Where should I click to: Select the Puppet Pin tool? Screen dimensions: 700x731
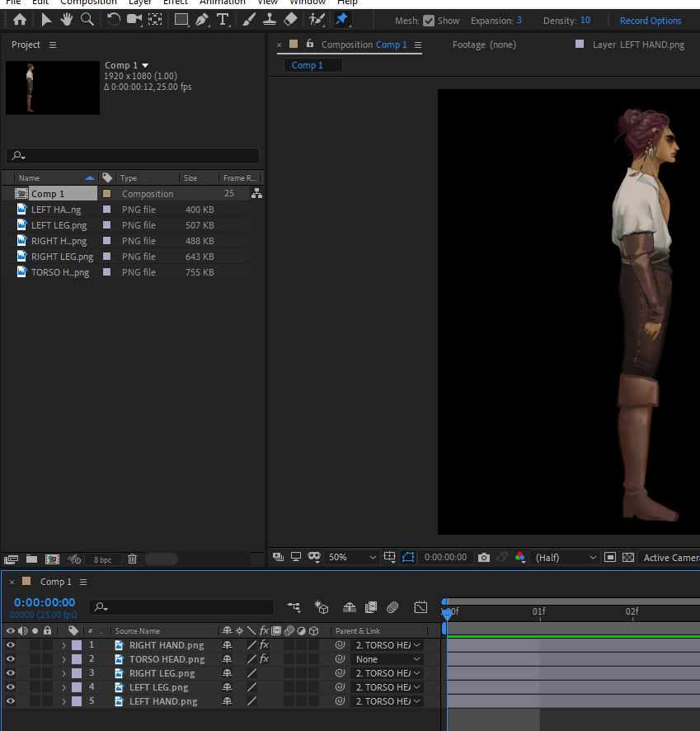tap(341, 19)
